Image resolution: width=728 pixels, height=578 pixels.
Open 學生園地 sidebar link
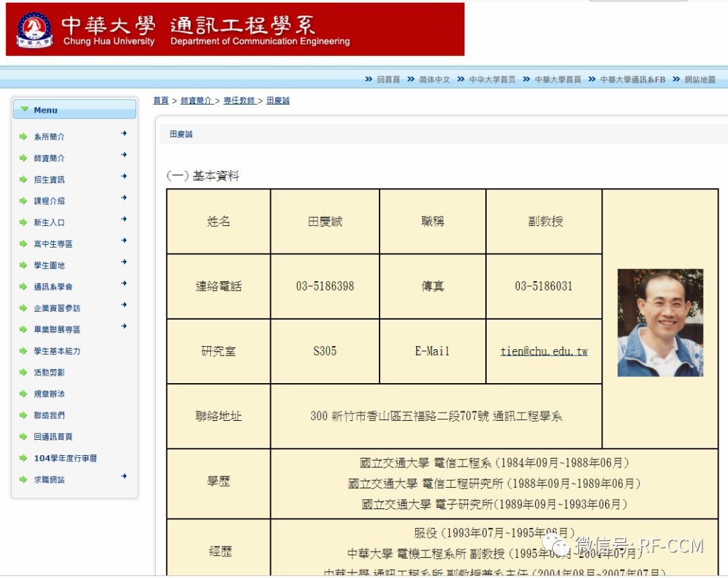pyautogui.click(x=49, y=265)
